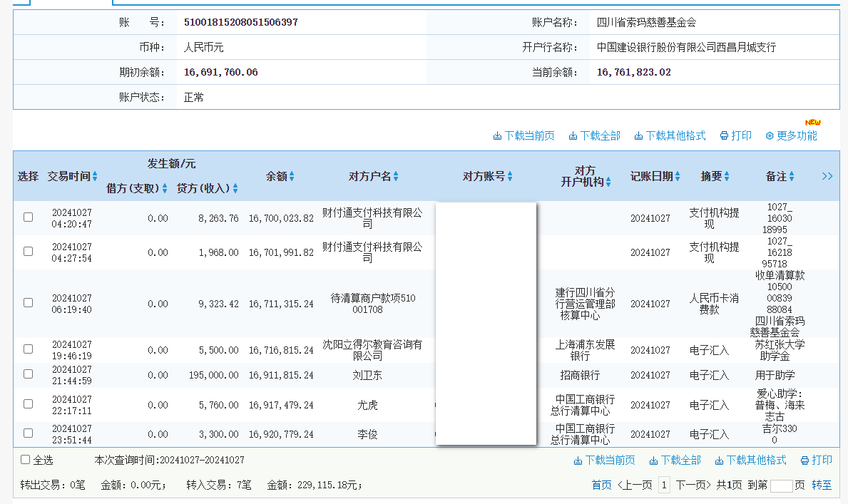Check the first 财付通支付科技有限公司 row checkbox

click(x=28, y=217)
